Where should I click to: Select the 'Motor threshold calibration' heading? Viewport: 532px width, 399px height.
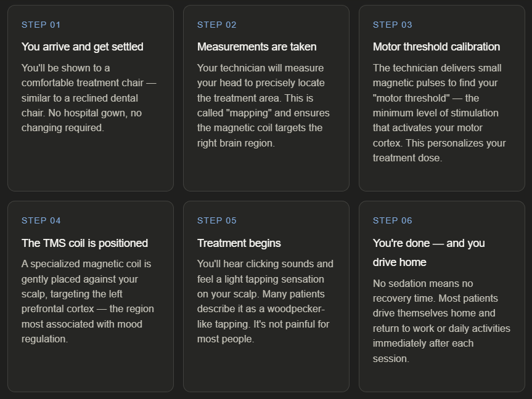(436, 47)
